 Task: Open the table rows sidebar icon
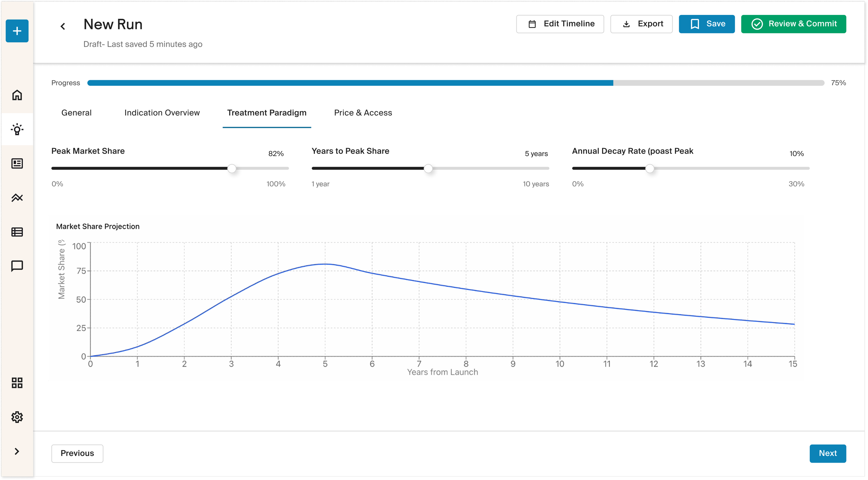click(x=17, y=232)
